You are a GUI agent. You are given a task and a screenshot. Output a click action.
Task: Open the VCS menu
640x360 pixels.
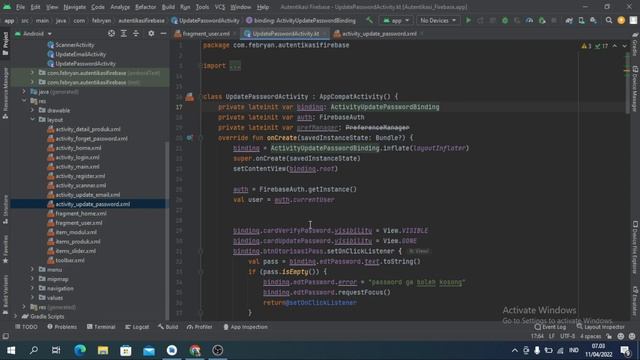(x=220, y=7)
